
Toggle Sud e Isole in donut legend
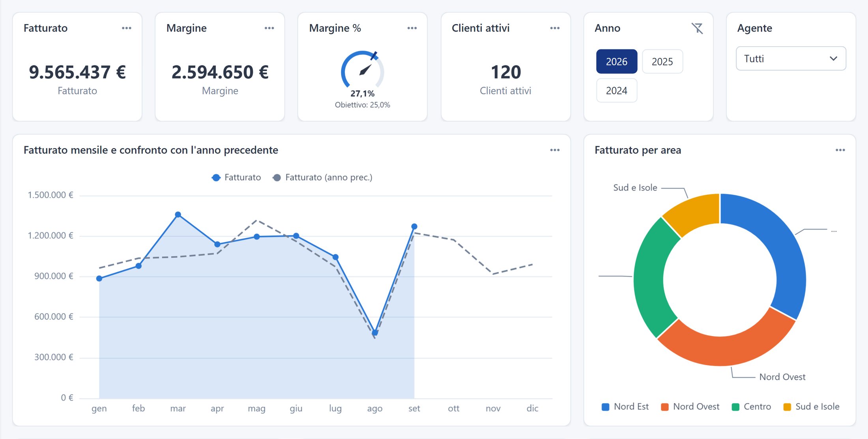(x=811, y=407)
